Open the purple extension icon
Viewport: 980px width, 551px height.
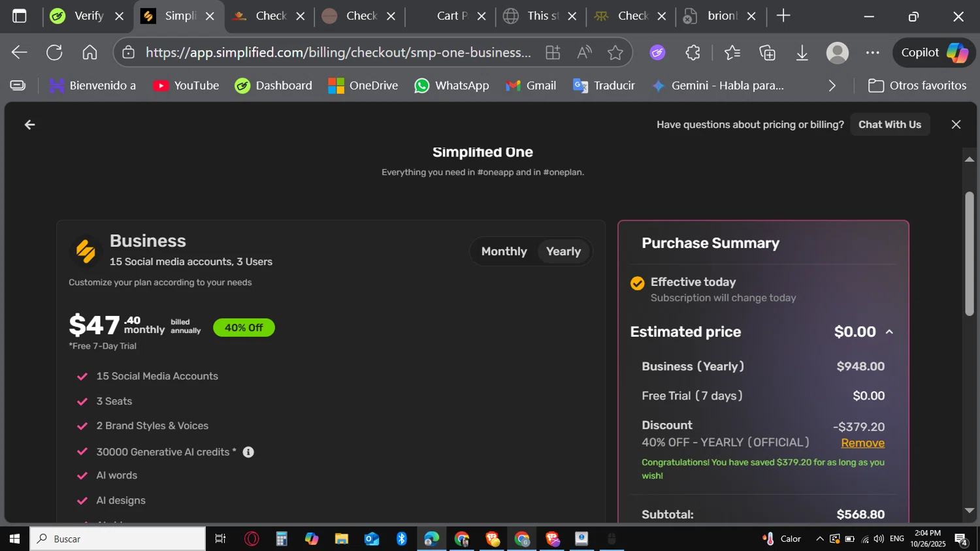pyautogui.click(x=657, y=53)
